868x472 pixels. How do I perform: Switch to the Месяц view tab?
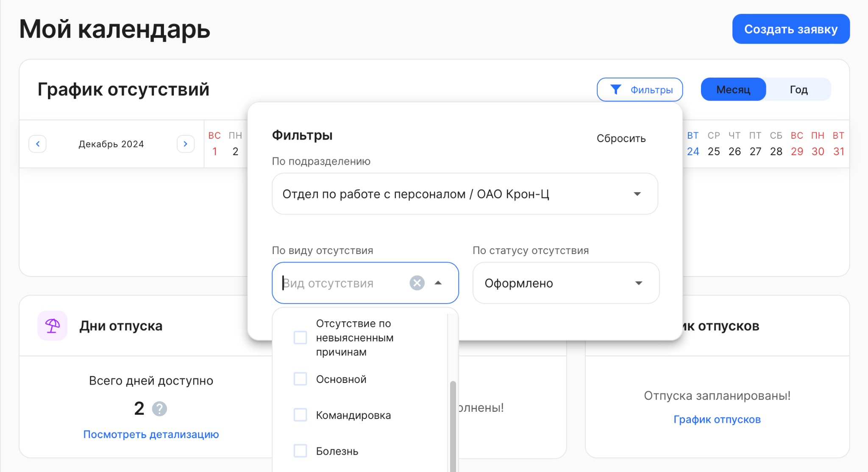point(733,89)
